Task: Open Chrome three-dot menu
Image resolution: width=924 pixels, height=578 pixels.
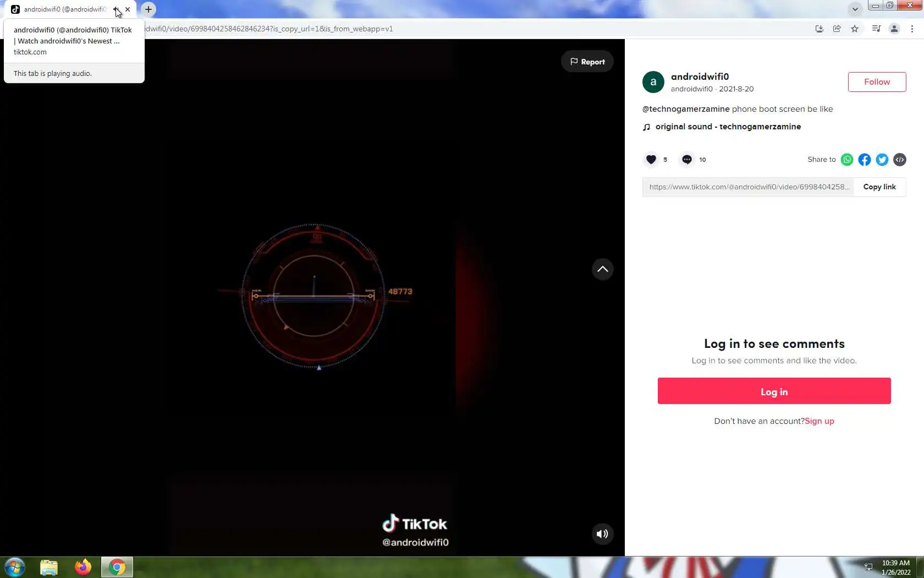Action: point(912,29)
